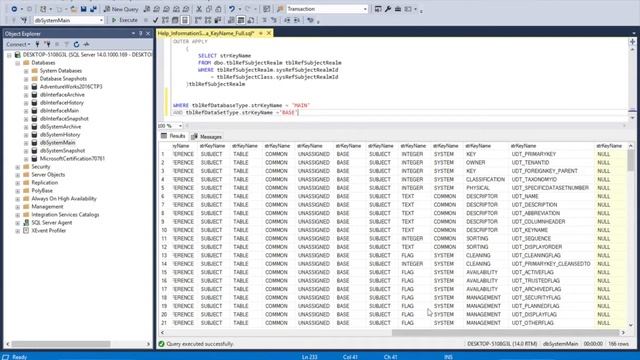Select AdventureWorks2016CTP3 database in tree
Image resolution: width=640 pixels, height=360 pixels.
click(x=71, y=87)
